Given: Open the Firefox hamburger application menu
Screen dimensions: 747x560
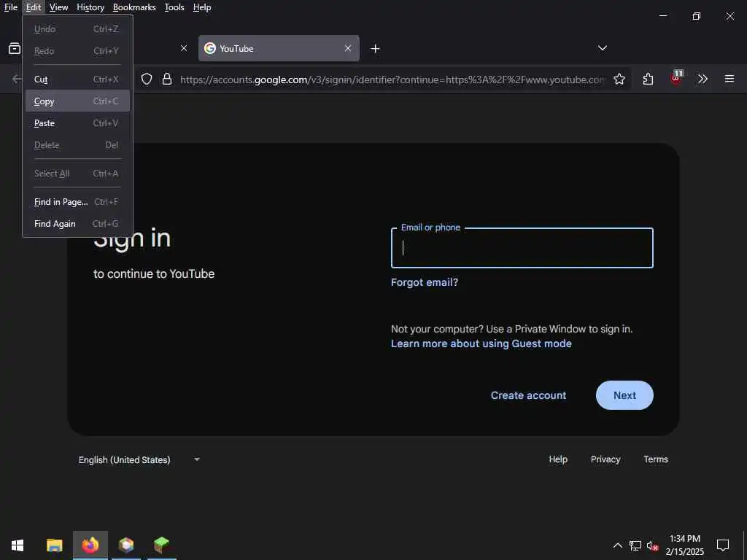Looking at the screenshot, I should [x=729, y=79].
